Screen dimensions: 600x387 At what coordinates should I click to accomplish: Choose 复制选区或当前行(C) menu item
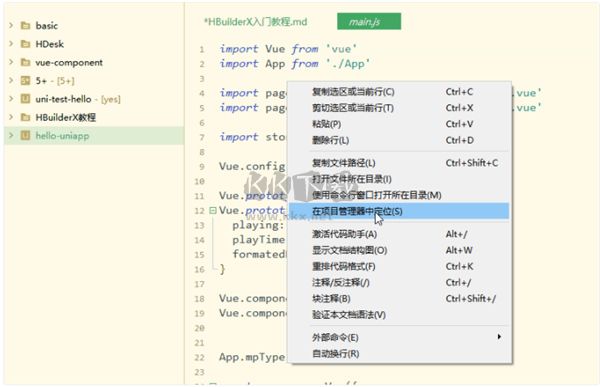[399, 92]
